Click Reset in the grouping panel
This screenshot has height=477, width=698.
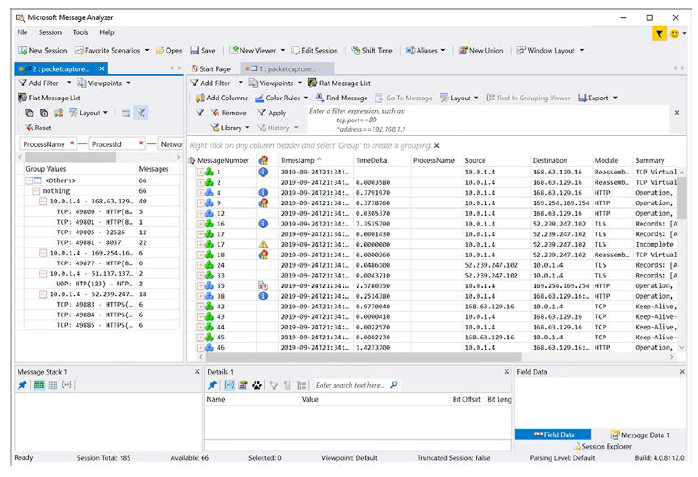click(x=38, y=128)
